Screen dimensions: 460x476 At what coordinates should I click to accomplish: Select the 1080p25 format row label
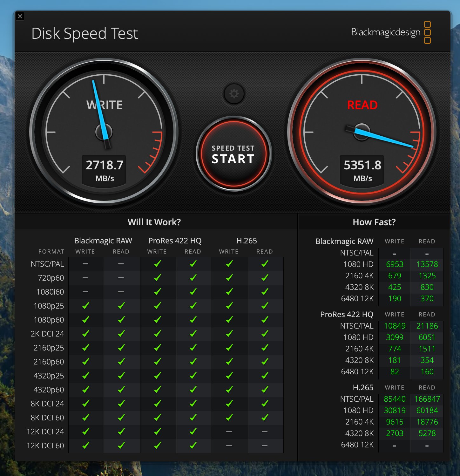49,306
